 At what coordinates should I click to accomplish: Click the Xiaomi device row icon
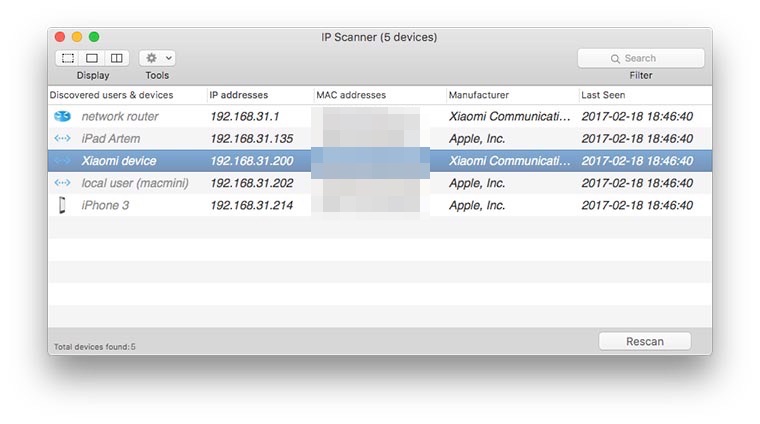62,160
